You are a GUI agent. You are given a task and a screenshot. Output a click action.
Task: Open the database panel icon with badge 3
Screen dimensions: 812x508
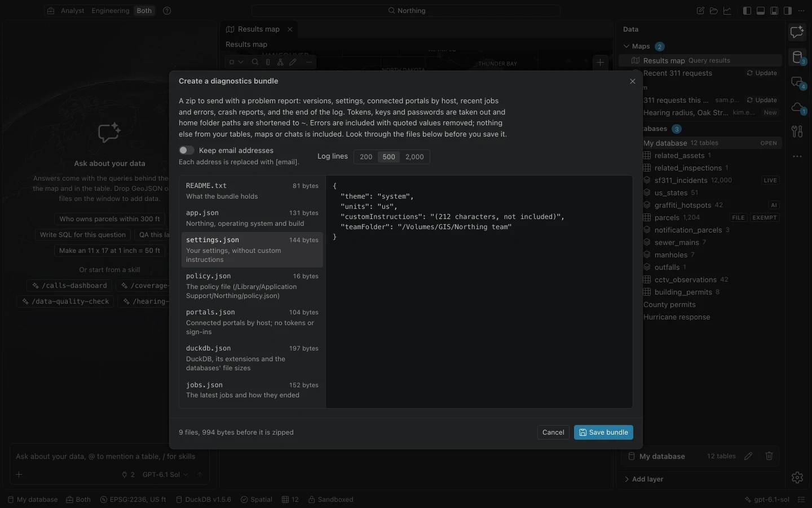coord(797,57)
